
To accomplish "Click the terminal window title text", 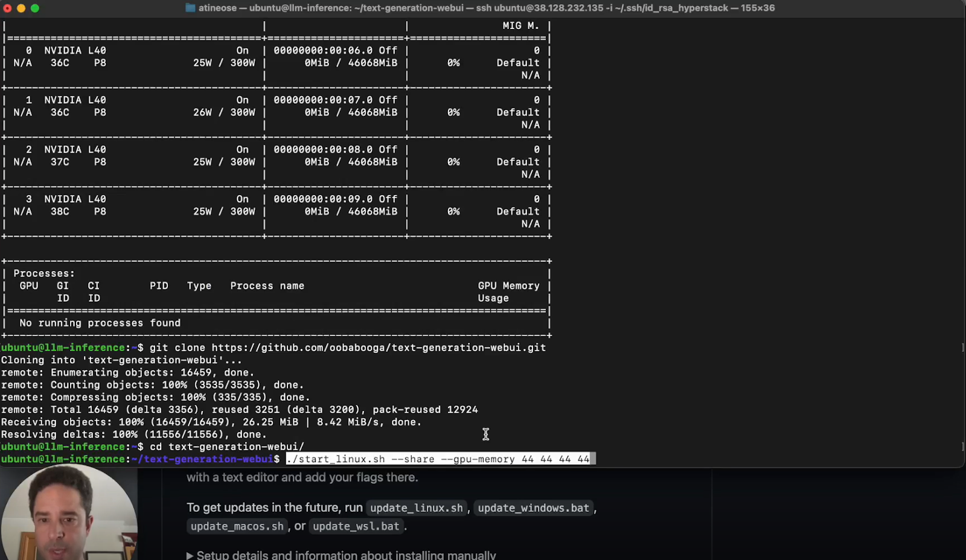I will coord(487,8).
